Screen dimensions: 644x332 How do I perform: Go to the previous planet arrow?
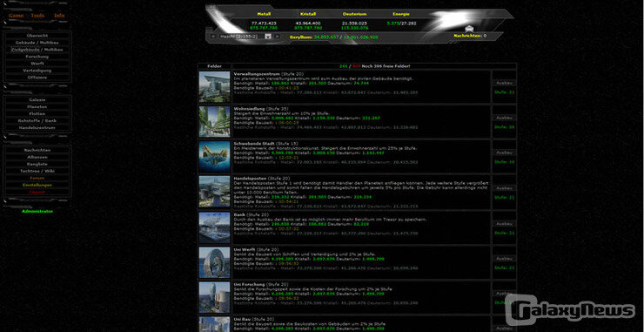213,37
